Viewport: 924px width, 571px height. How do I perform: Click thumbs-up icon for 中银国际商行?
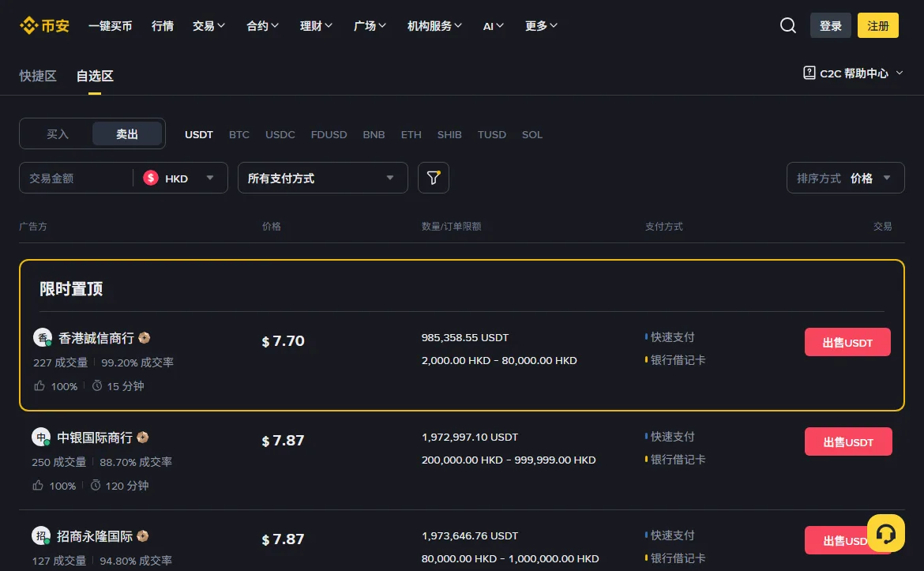(38, 485)
